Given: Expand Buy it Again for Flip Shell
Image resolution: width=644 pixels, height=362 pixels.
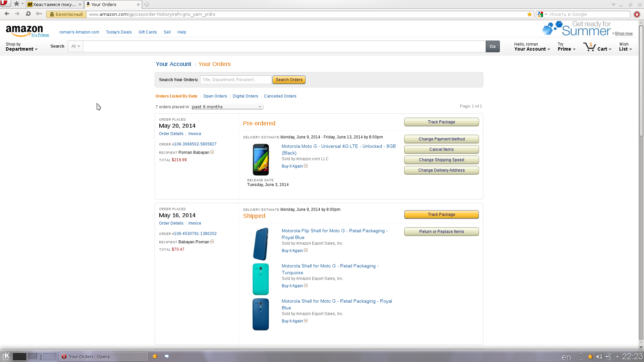Looking at the screenshot, I should [x=306, y=250].
